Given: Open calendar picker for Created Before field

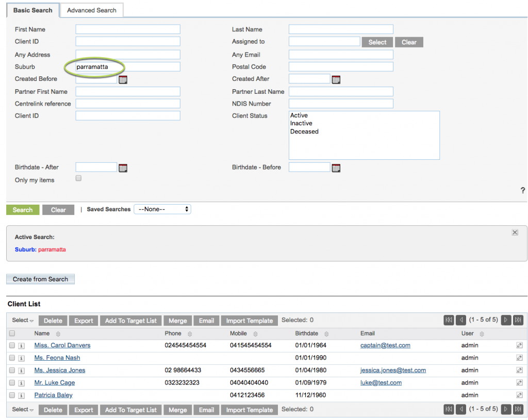Looking at the screenshot, I should pos(123,79).
